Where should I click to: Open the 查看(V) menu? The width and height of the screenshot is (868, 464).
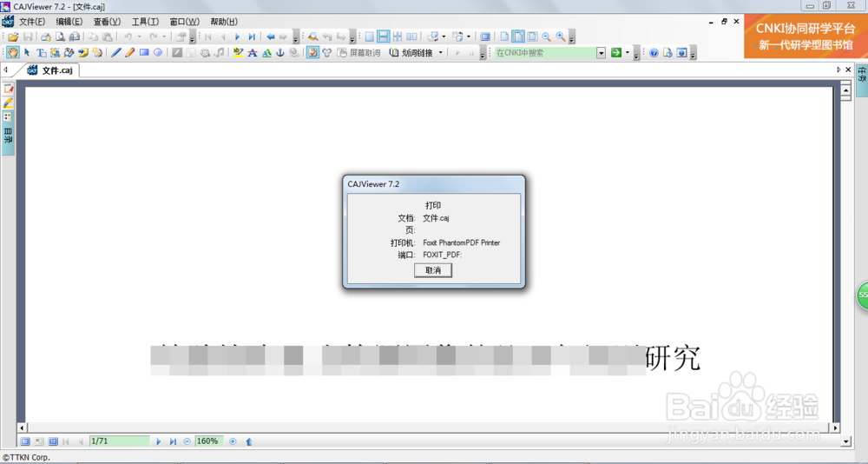coord(107,22)
